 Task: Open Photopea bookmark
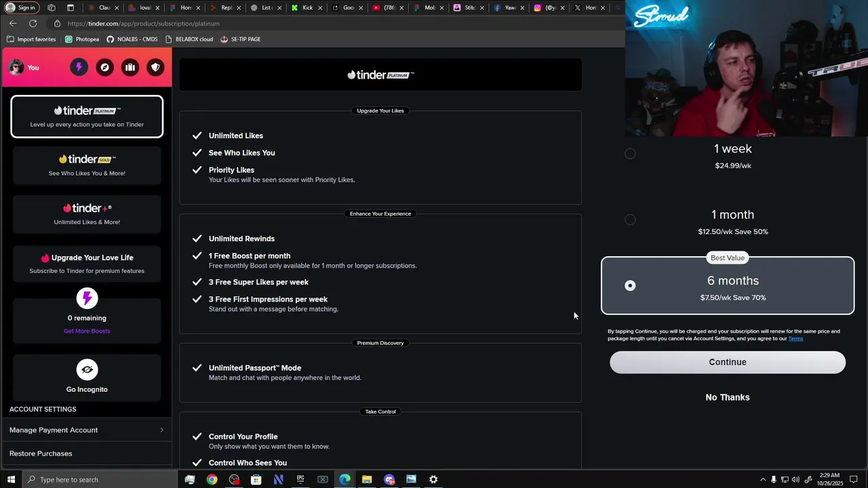point(82,39)
